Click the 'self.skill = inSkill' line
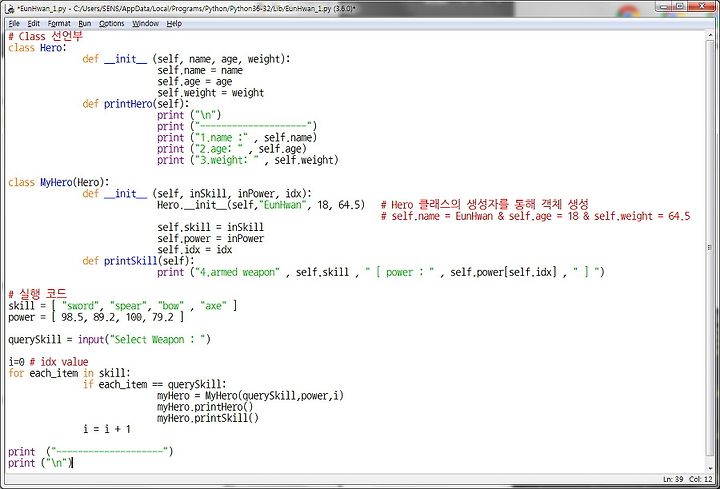Image resolution: width=720 pixels, height=489 pixels. tap(210, 227)
